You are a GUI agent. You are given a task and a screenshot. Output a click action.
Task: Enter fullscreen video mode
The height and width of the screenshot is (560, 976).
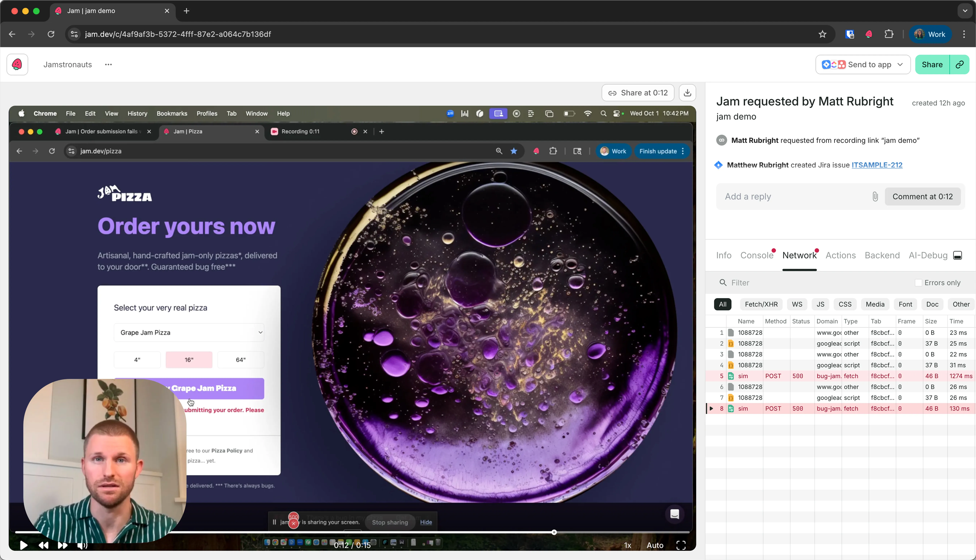[680, 545]
